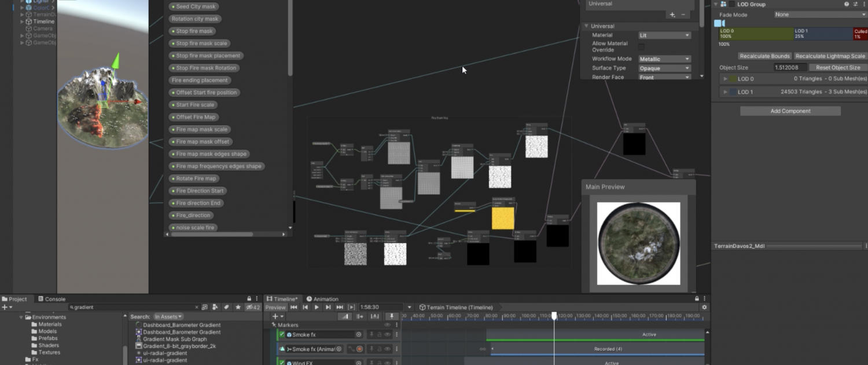Jump to the start of the timeline
The image size is (868, 365).
pyautogui.click(x=294, y=307)
